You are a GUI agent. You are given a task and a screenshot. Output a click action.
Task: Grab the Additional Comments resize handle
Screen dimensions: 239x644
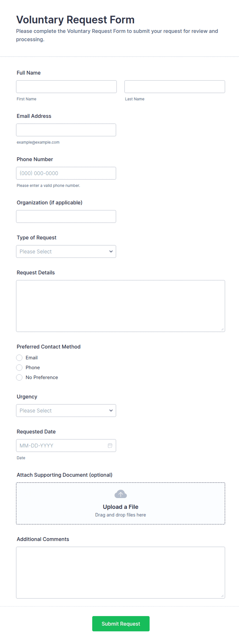pos(222,596)
